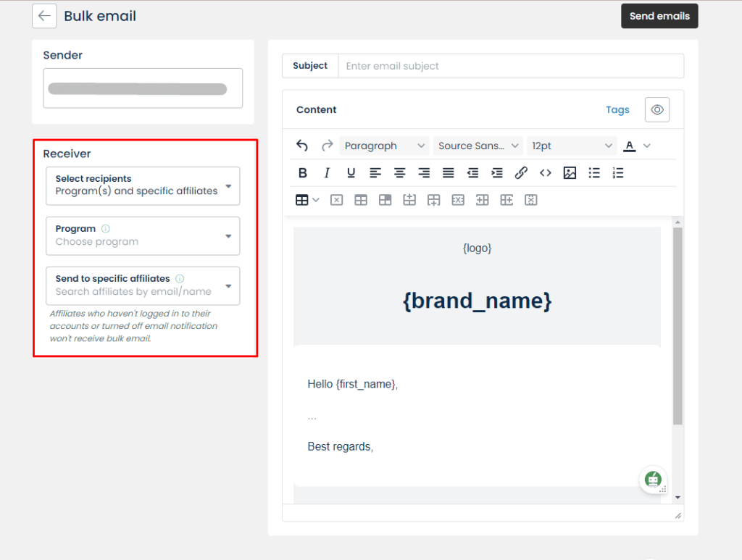Insert an image into email content
Viewport: 742px width, 560px height.
[570, 173]
